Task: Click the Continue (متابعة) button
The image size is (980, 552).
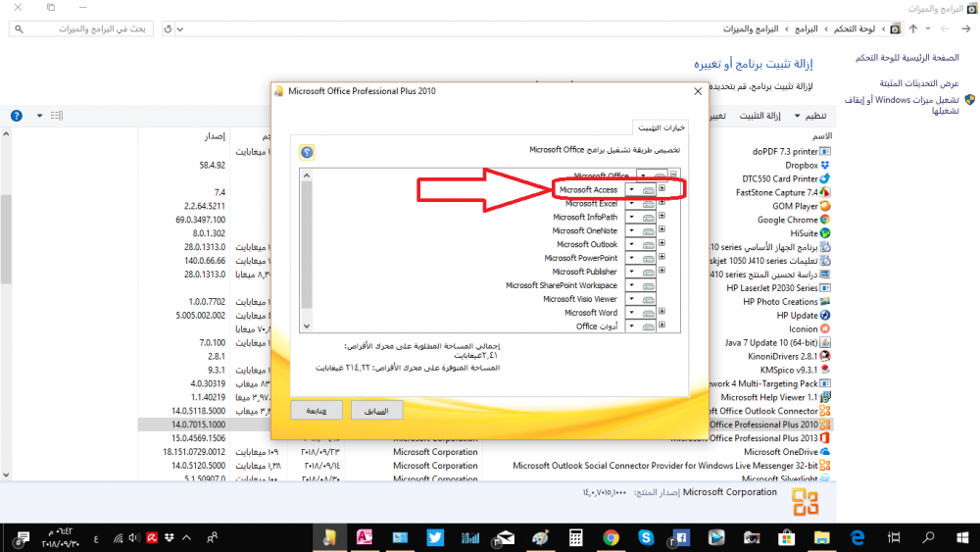Action: (x=316, y=409)
